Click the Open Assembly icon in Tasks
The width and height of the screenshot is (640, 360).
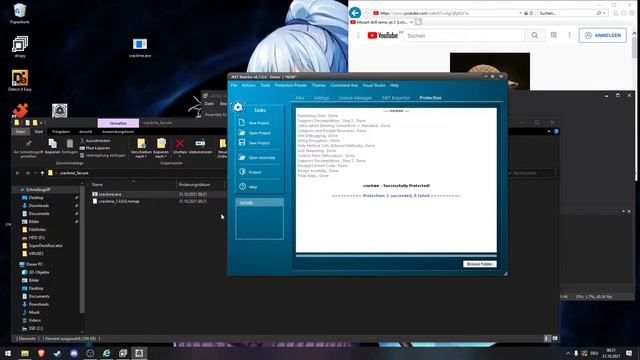[242, 157]
